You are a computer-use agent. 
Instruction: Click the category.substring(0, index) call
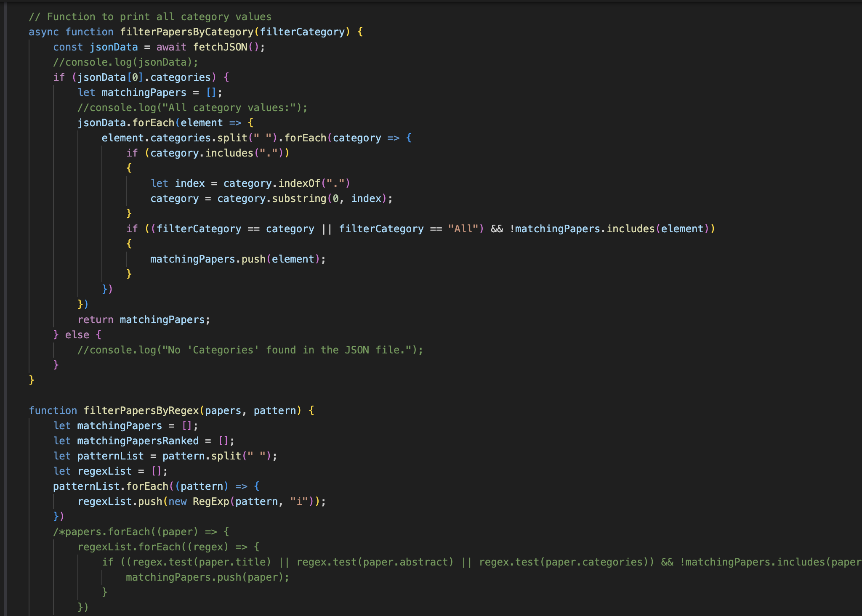click(x=303, y=199)
